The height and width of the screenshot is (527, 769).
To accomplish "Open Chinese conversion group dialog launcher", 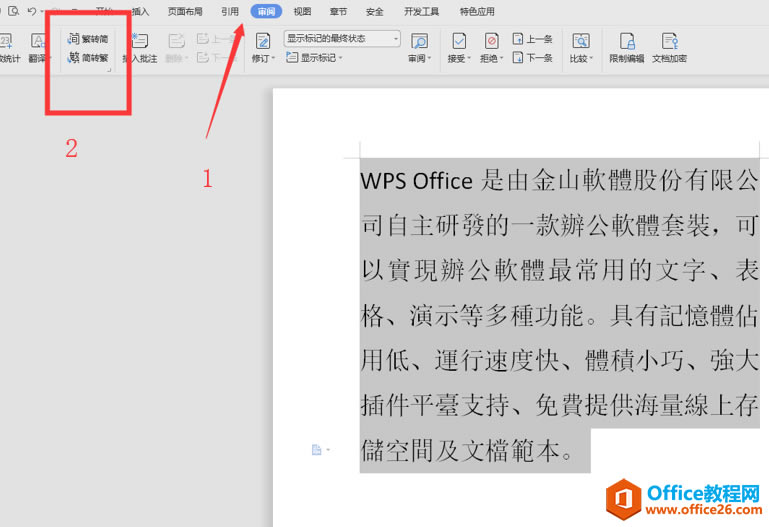I will [x=109, y=70].
